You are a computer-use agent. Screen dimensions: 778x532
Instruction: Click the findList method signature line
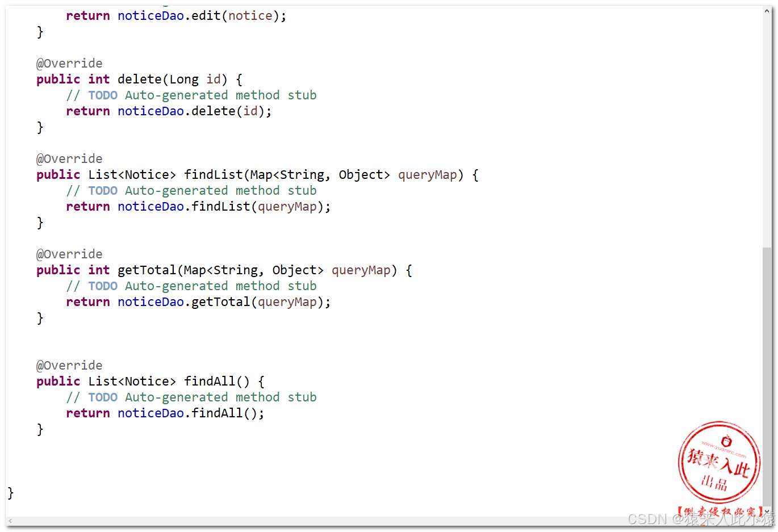tap(257, 175)
